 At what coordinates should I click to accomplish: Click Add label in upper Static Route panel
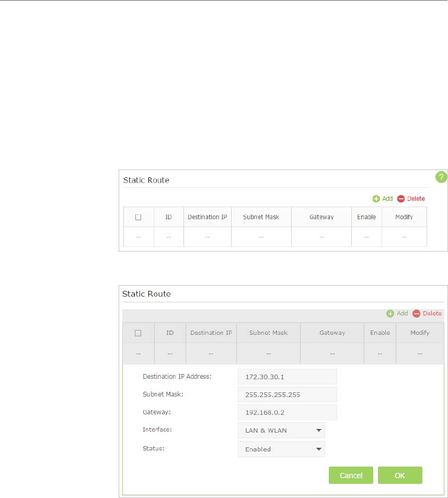(x=387, y=198)
